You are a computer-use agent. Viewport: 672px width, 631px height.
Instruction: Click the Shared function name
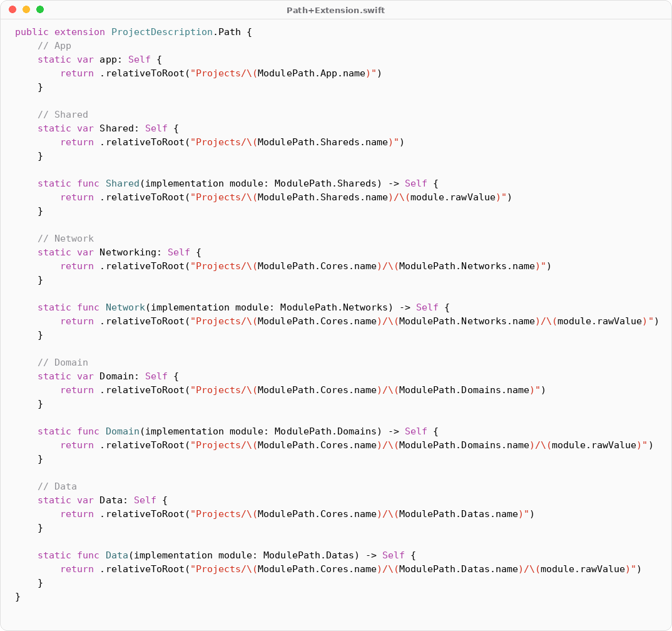pos(122,183)
